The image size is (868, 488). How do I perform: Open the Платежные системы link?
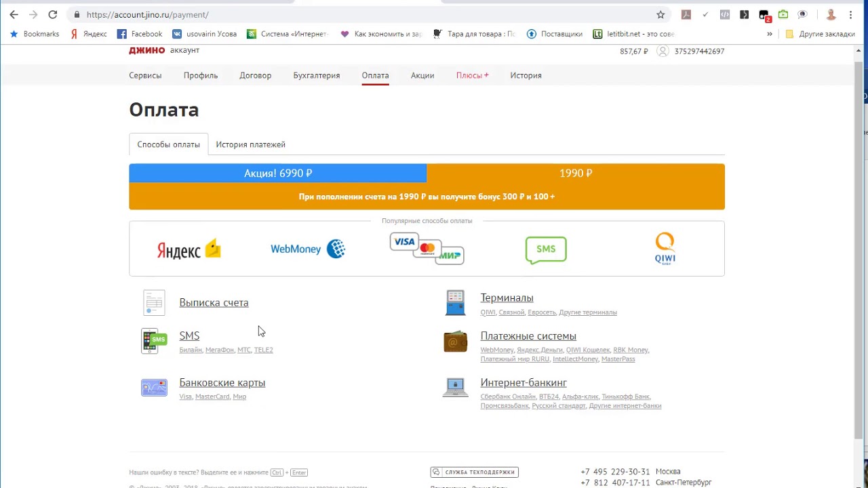(528, 335)
